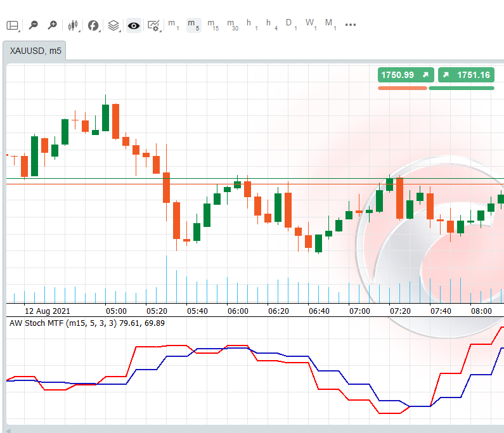Viewport: 504px width, 433px height.
Task: Click the zoom out magnifier icon
Action: (x=33, y=25)
